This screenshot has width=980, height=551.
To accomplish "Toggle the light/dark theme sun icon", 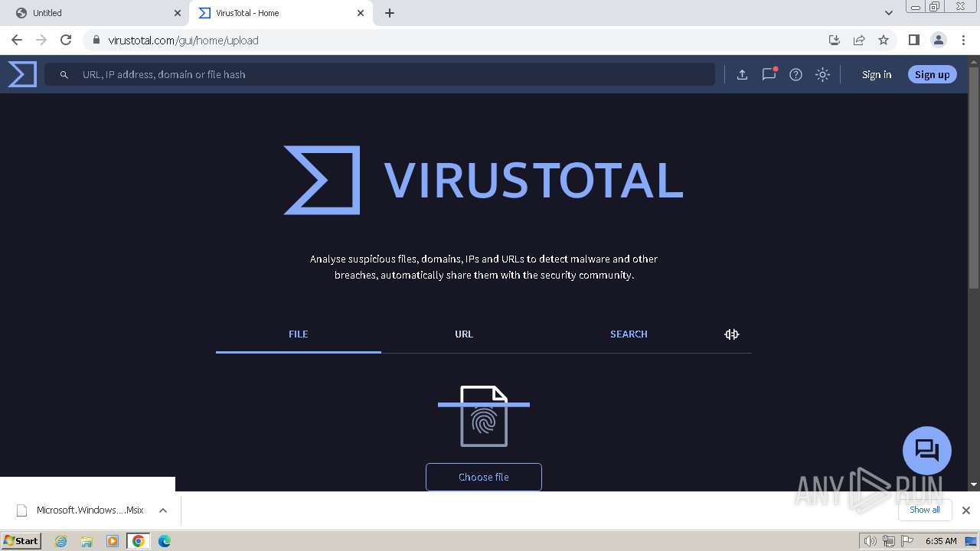I will click(x=822, y=74).
